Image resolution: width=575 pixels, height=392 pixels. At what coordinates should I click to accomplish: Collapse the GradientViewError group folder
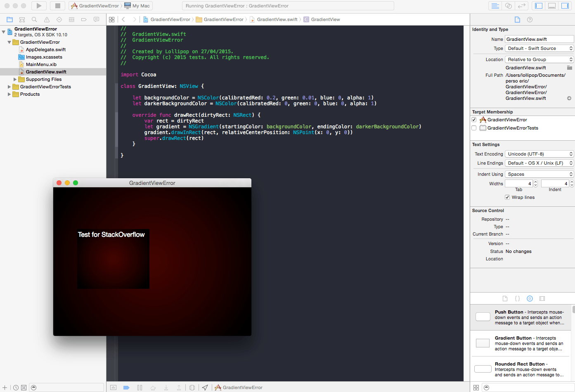coord(9,42)
